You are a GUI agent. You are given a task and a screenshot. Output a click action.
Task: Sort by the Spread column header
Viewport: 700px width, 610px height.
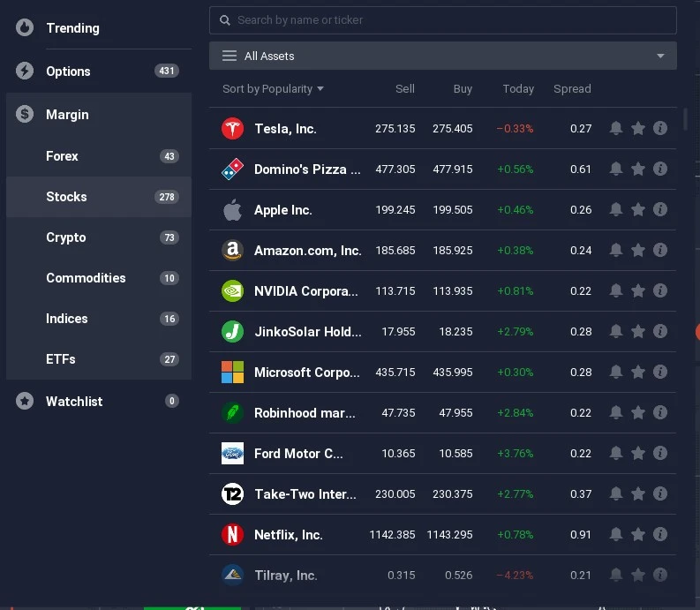[x=572, y=89]
